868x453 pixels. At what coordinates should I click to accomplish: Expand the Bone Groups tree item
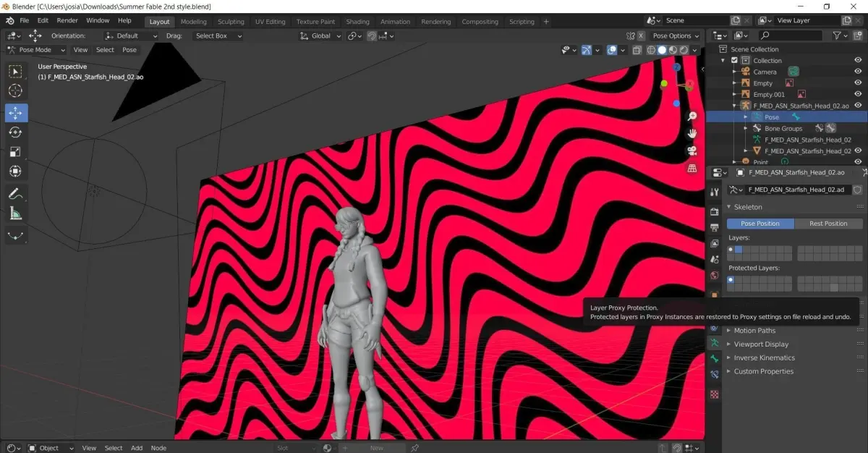[x=746, y=129]
